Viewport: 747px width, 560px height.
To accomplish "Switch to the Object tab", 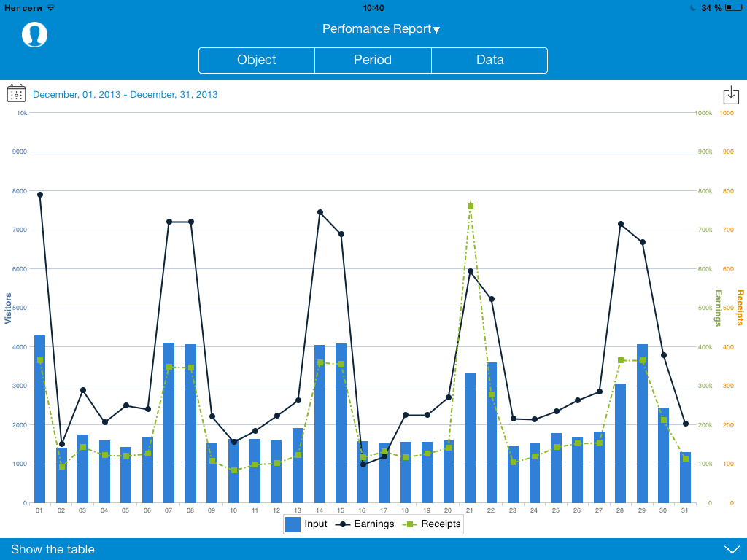I will [x=257, y=60].
